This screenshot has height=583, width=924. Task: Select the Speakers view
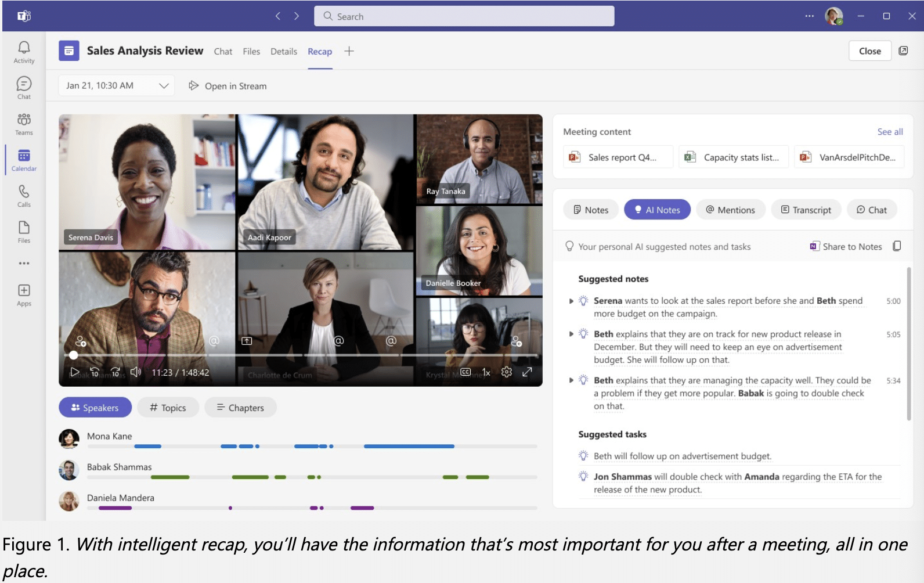tap(95, 408)
